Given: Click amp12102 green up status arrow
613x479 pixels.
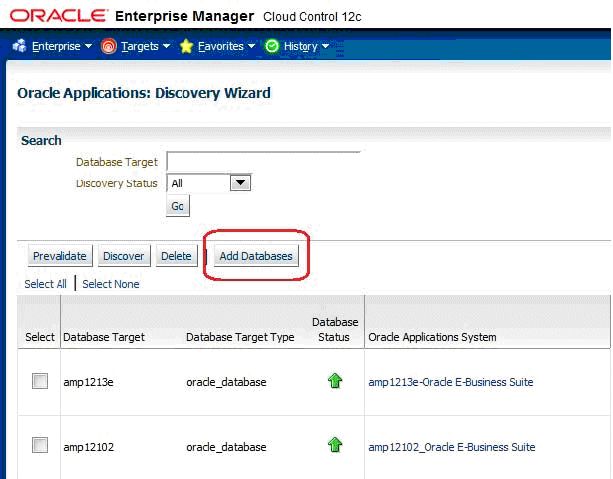Looking at the screenshot, I should click(x=335, y=445).
